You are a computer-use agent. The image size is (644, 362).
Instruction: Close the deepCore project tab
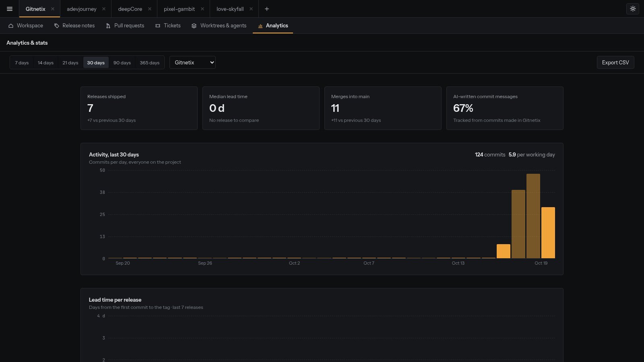coord(150,9)
